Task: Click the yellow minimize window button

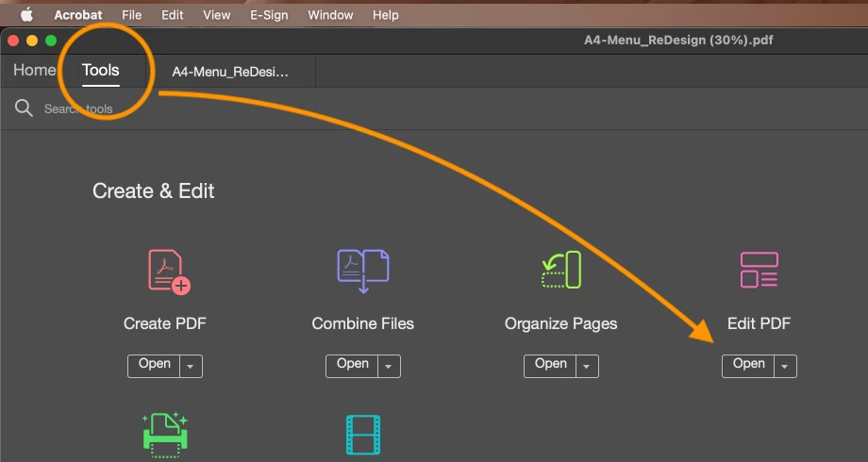Action: tap(32, 41)
